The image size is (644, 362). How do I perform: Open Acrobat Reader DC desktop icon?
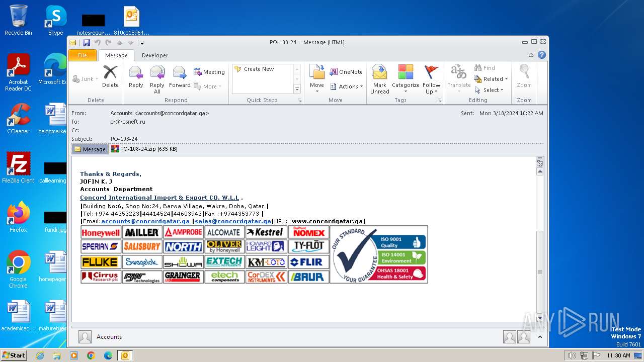point(18,72)
